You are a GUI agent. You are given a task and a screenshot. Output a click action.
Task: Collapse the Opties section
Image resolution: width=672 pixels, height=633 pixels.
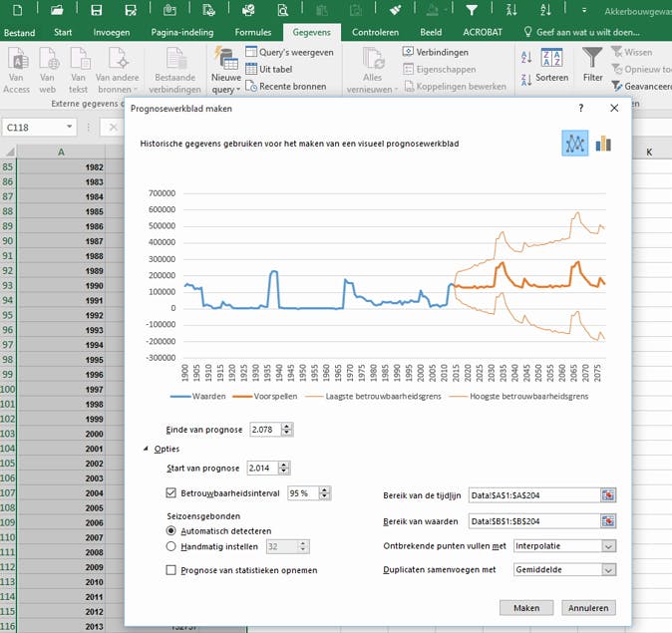146,450
